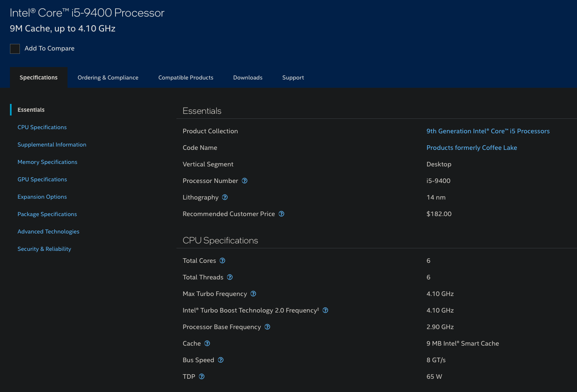Click the Intel Core i5-9400 Processor title
577x392 pixels.
[87, 13]
